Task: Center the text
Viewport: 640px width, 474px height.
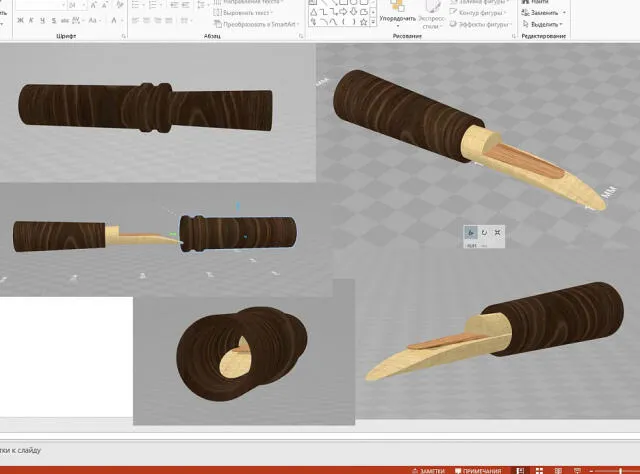Action: [147, 20]
